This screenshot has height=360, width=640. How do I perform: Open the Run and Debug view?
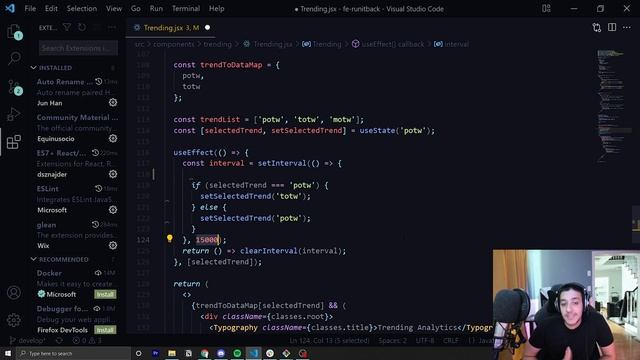tap(14, 114)
